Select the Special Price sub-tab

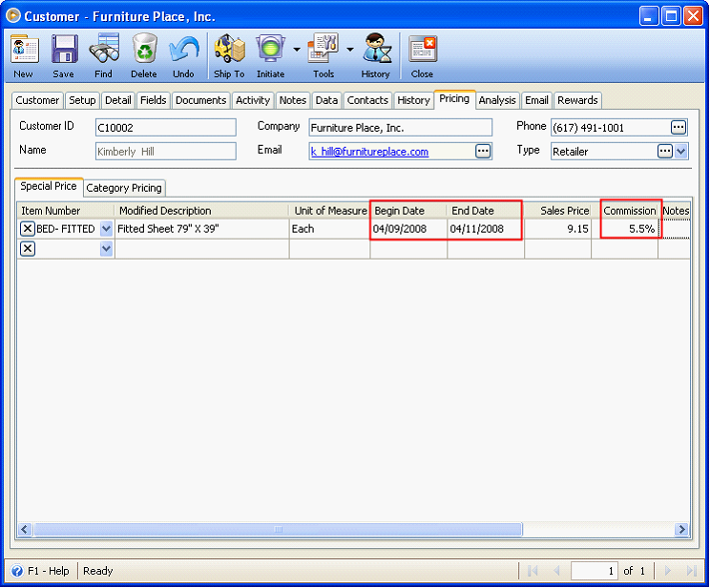point(49,186)
